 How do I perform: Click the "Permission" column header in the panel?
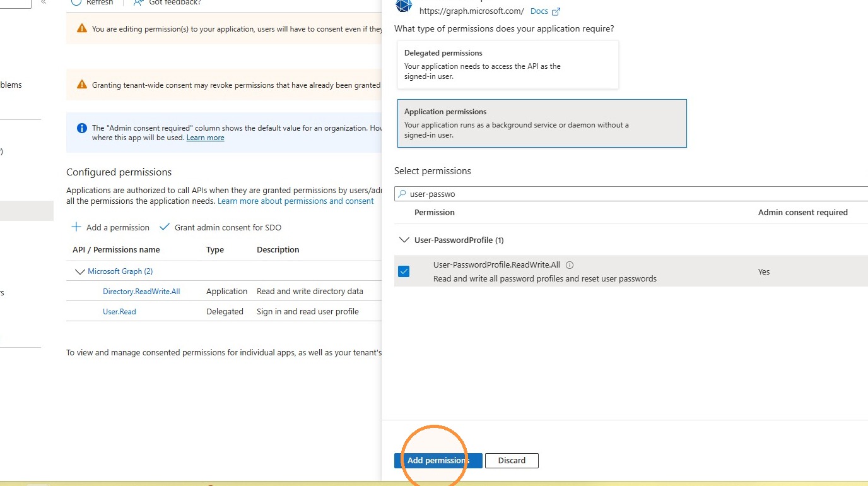click(435, 213)
